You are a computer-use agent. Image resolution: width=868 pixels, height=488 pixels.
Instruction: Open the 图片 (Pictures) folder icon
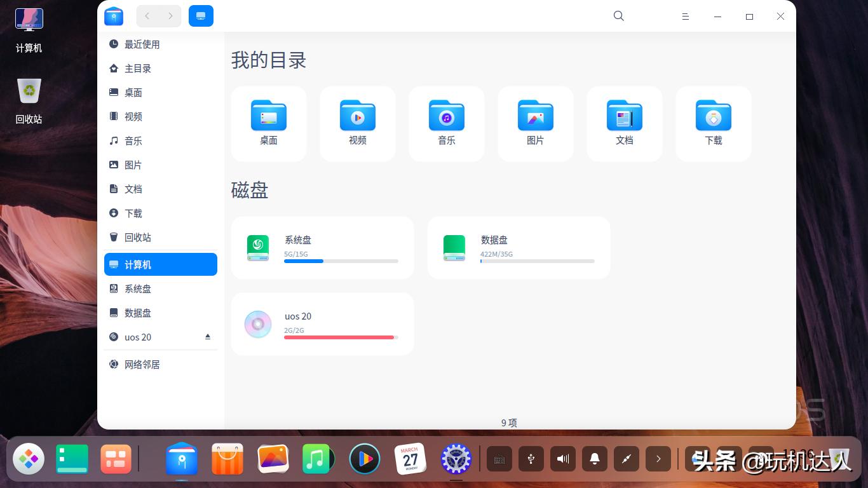pos(535,116)
